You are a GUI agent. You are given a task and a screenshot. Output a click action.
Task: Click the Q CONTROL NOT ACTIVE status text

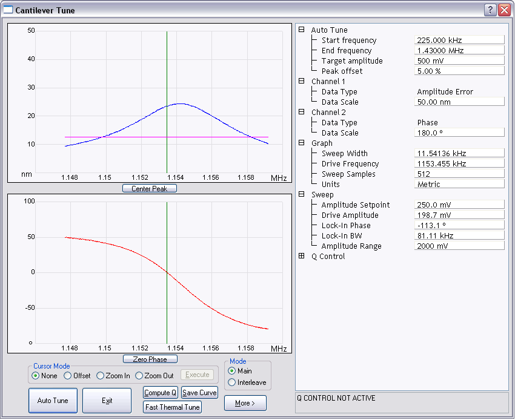[336, 398]
